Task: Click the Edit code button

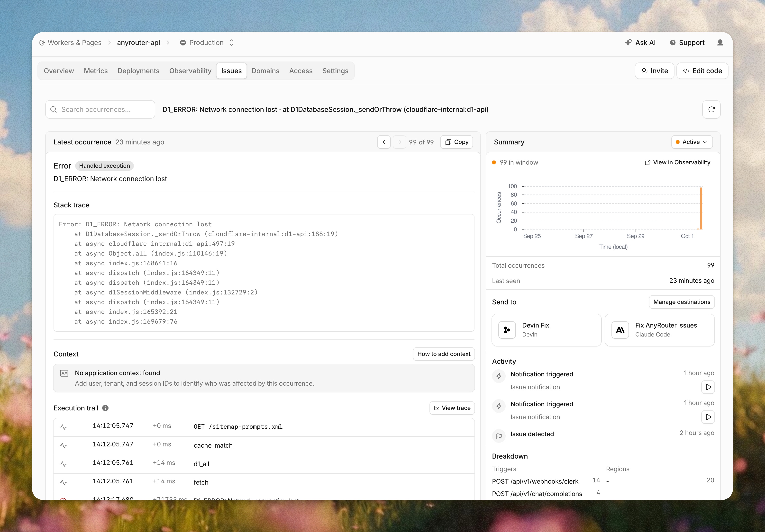Action: (x=702, y=71)
